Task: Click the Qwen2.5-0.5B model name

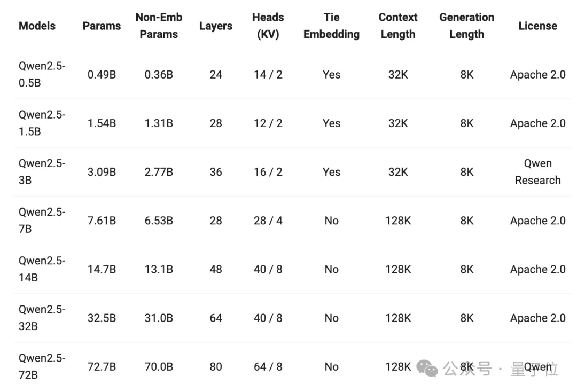Action: click(42, 74)
